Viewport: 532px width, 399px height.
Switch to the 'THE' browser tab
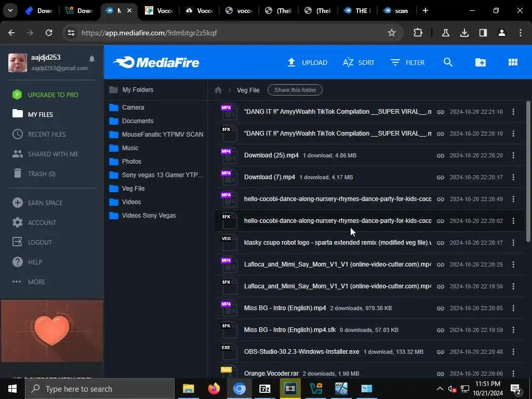point(357,10)
